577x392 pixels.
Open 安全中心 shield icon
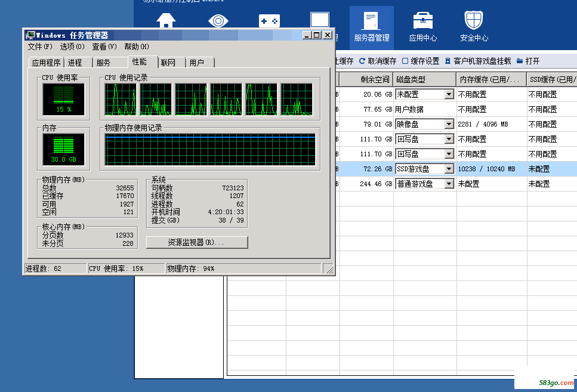coord(474,20)
